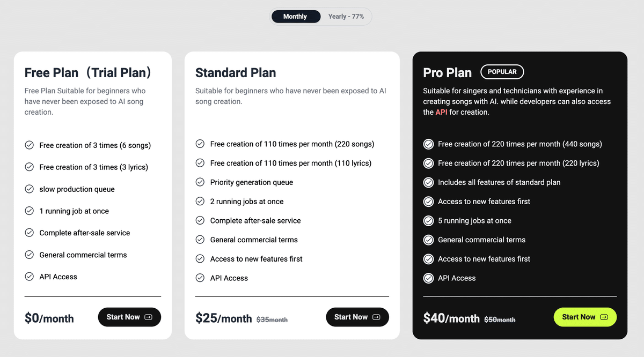Image resolution: width=644 pixels, height=357 pixels.
Task: Click the crossed-out $50 month price
Action: tap(500, 319)
